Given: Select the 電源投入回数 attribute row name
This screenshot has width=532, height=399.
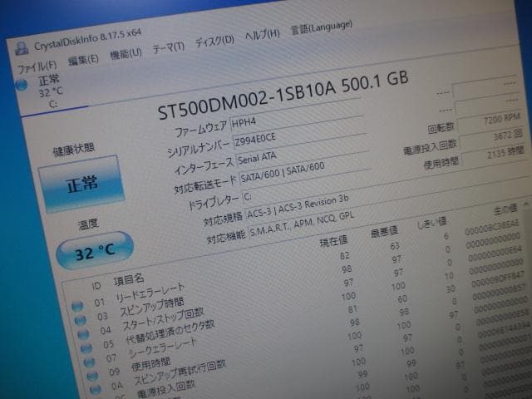Looking at the screenshot, I should click(166, 389).
